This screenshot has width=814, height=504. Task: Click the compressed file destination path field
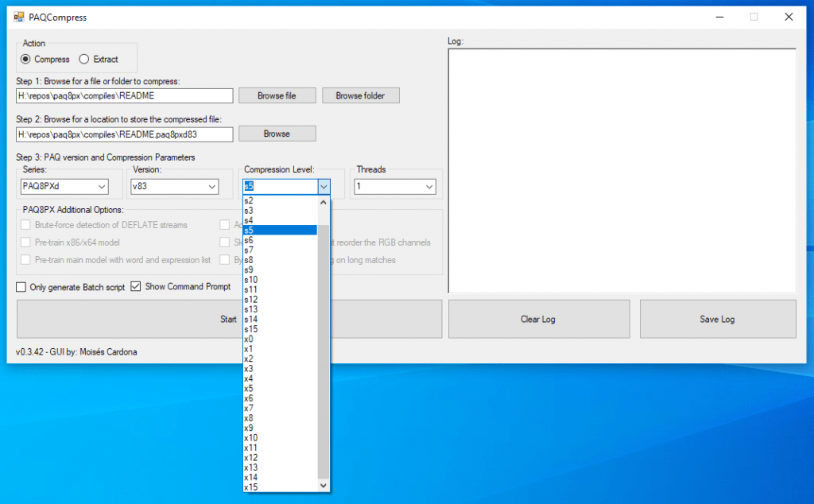pyautogui.click(x=125, y=134)
